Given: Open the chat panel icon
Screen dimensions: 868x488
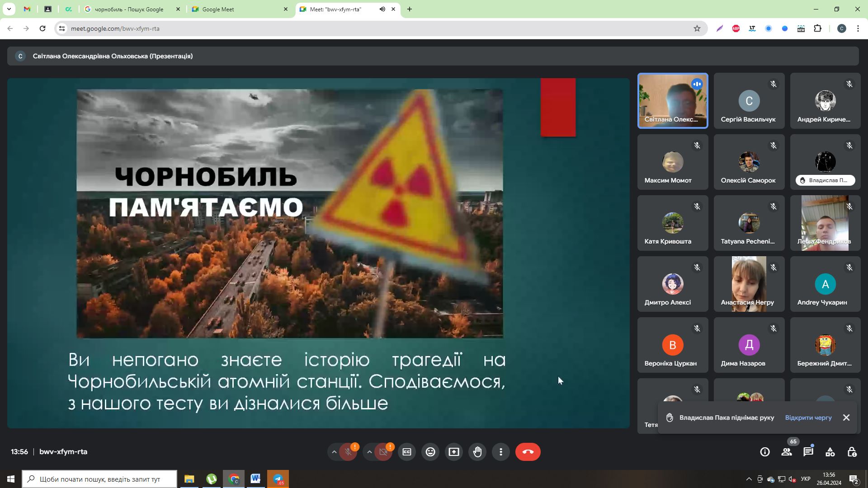Looking at the screenshot, I should pyautogui.click(x=808, y=452).
